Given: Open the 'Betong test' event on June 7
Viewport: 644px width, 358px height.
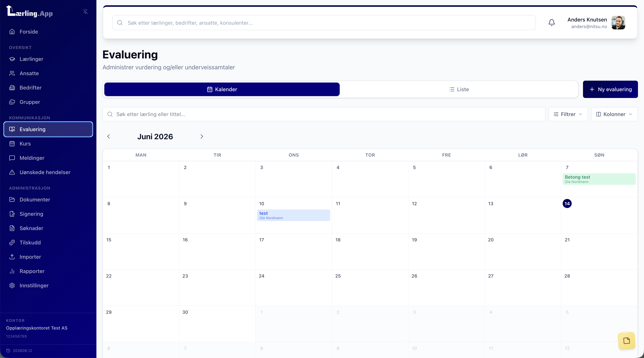Looking at the screenshot, I should coord(599,179).
